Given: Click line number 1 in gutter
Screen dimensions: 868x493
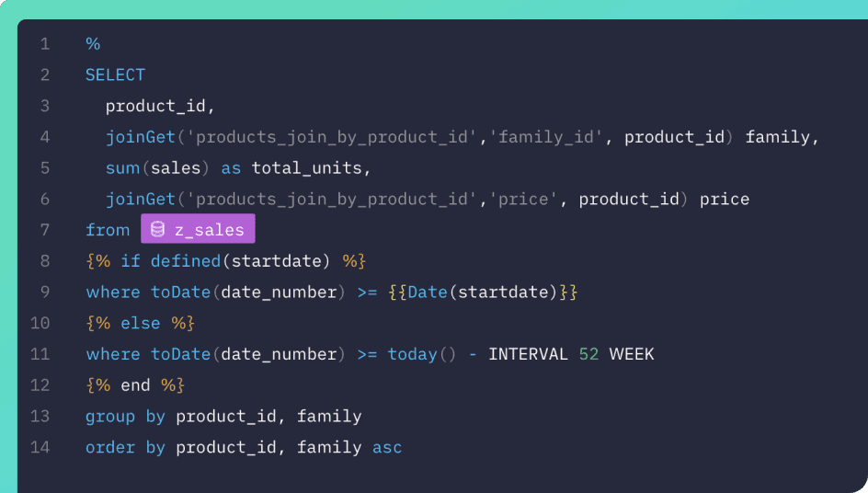Looking at the screenshot, I should [45, 44].
